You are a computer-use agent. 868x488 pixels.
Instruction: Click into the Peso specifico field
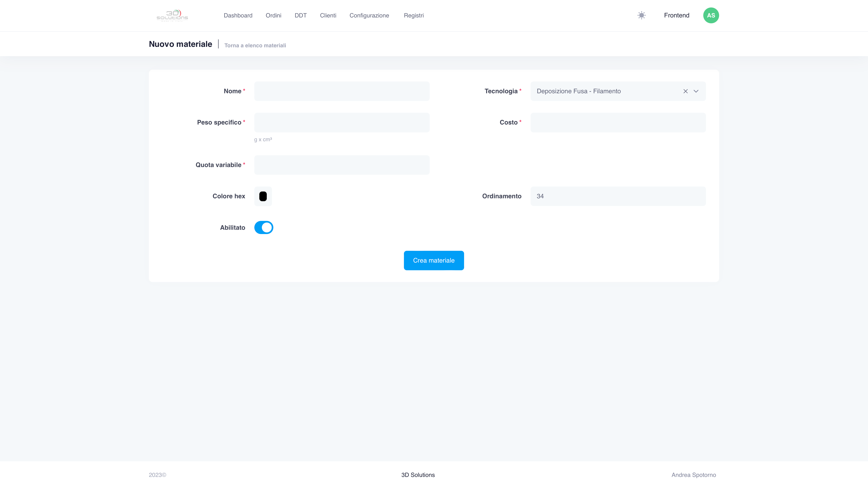point(342,123)
